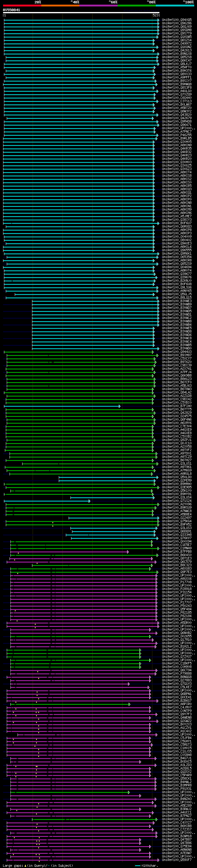Select hit label UniRef100_B6TTT5
This screenshot has height=868, width=197.
177,410
